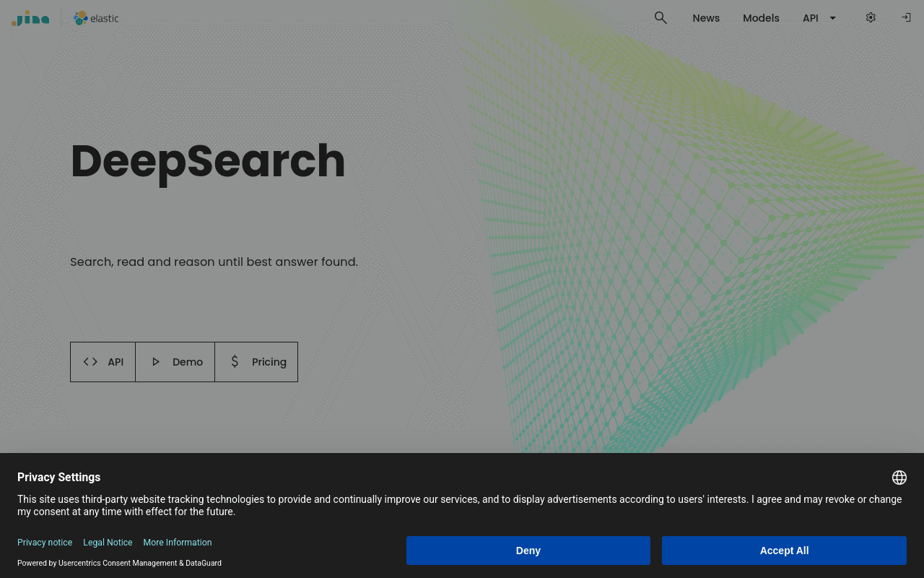The width and height of the screenshot is (924, 578).
Task: Click the Demo button
Action: [x=175, y=362]
